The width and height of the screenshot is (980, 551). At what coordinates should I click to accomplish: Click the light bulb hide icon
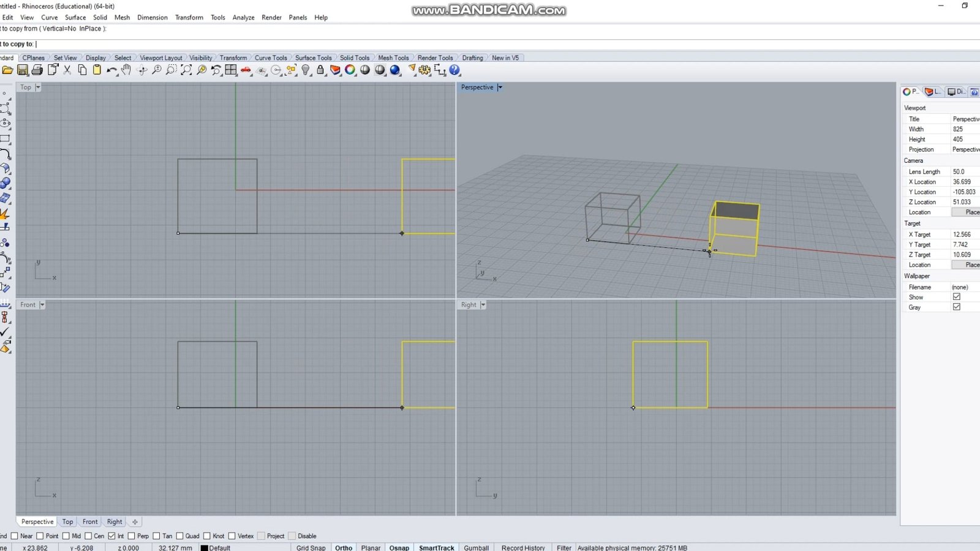click(306, 70)
